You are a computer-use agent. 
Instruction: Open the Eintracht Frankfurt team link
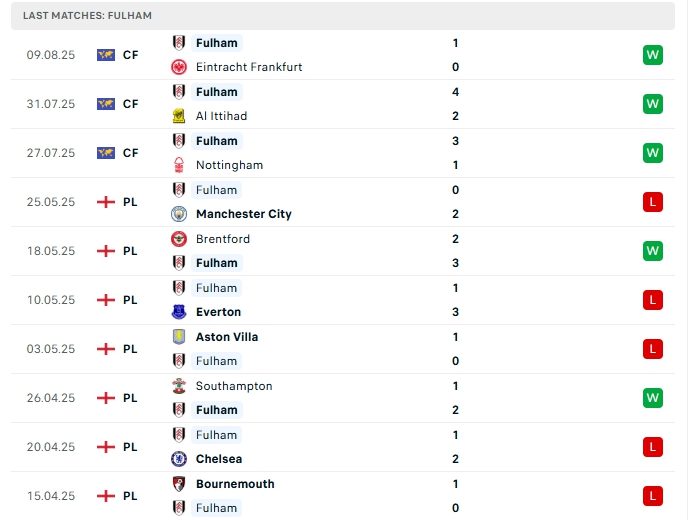249,67
